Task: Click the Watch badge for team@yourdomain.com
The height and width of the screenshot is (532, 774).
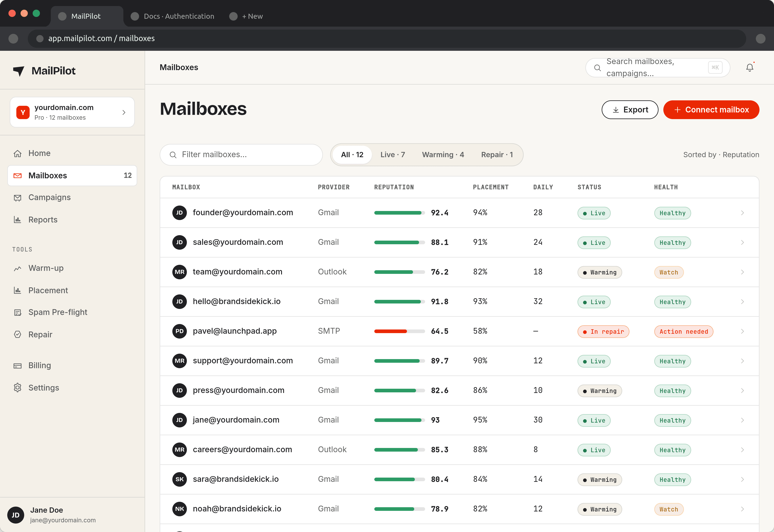Action: tap(669, 272)
